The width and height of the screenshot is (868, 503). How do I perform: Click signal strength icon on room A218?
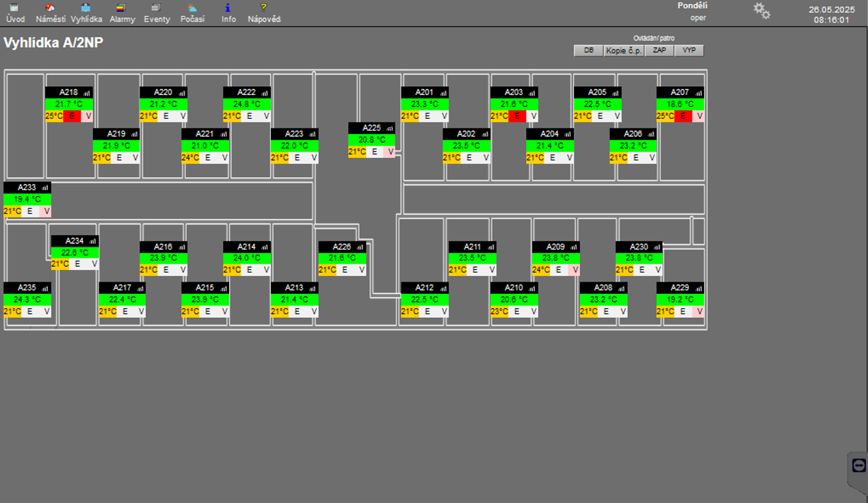click(87, 93)
